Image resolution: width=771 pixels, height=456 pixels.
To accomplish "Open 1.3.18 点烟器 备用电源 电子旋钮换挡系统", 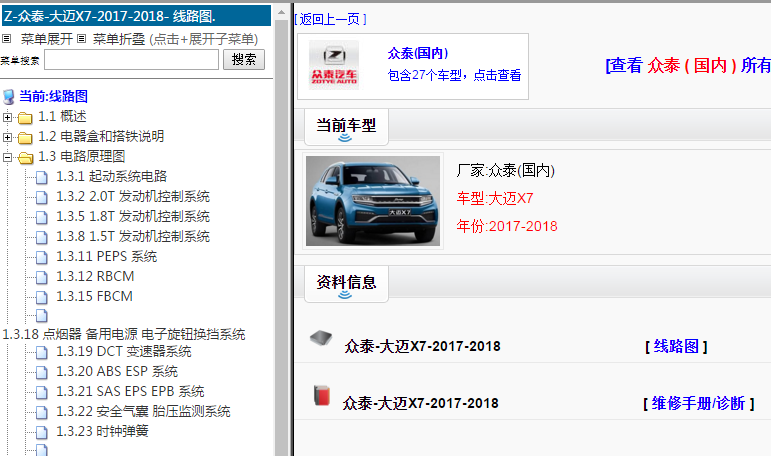I will 124,334.
